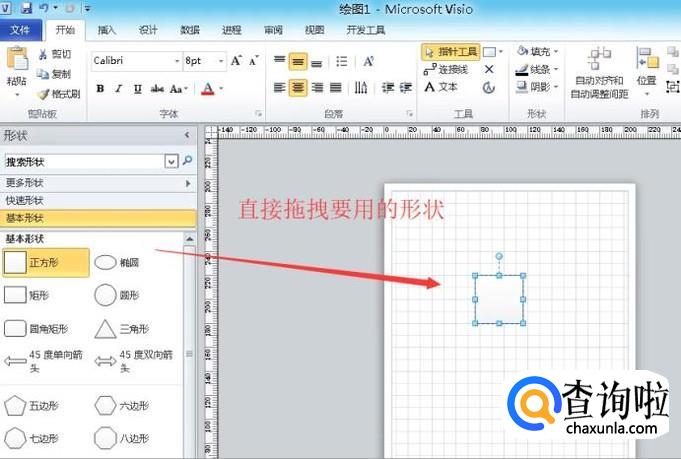Open the 审阅 (Review) ribbon tab
This screenshot has height=459, width=681.
click(273, 30)
